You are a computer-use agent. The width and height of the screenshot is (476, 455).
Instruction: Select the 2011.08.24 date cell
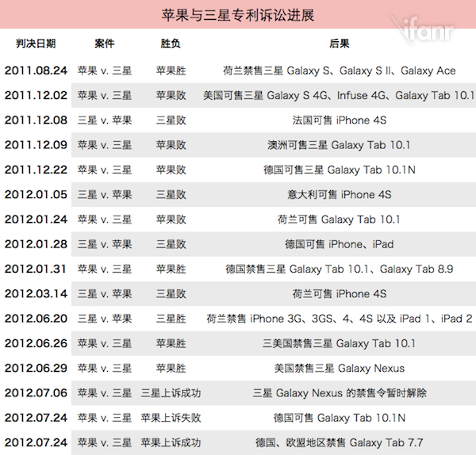36,71
